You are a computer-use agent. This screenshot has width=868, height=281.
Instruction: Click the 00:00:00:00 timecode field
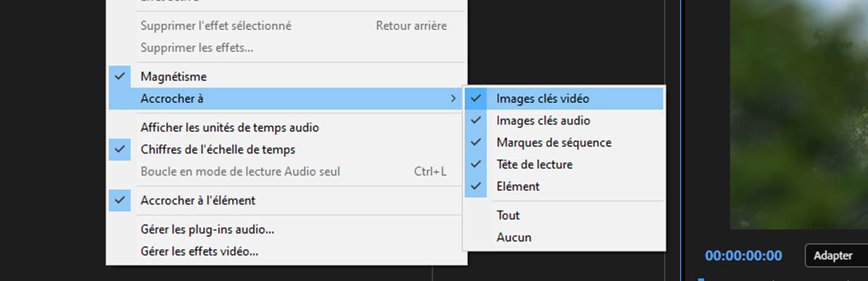pyautogui.click(x=744, y=256)
